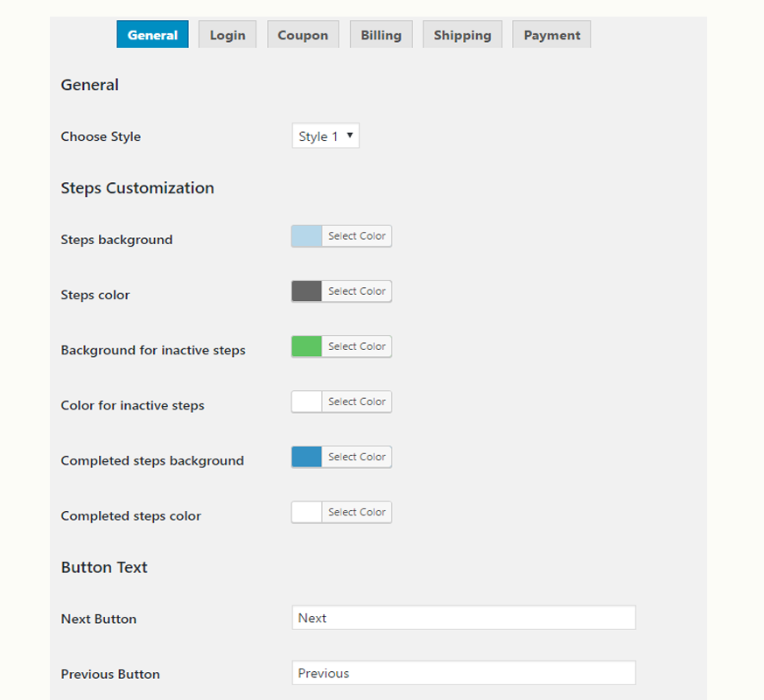This screenshot has width=764, height=700.
Task: Click white swatch for Completed steps color
Action: (x=306, y=513)
